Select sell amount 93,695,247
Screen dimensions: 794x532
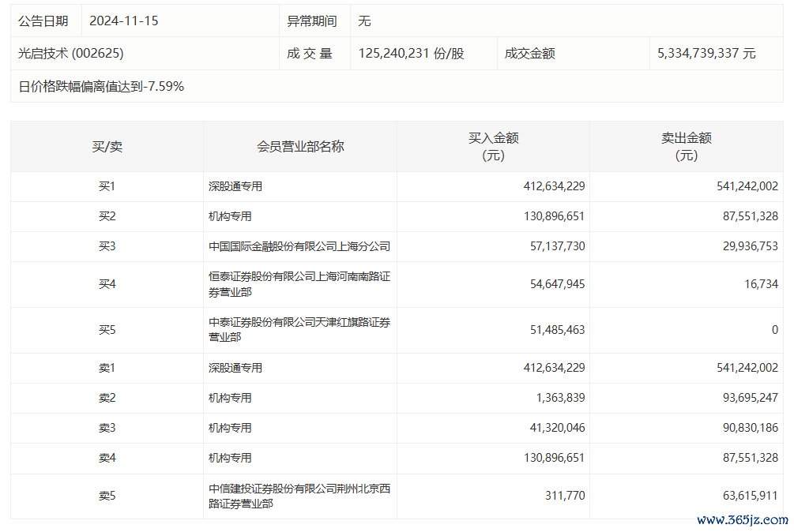(x=751, y=398)
